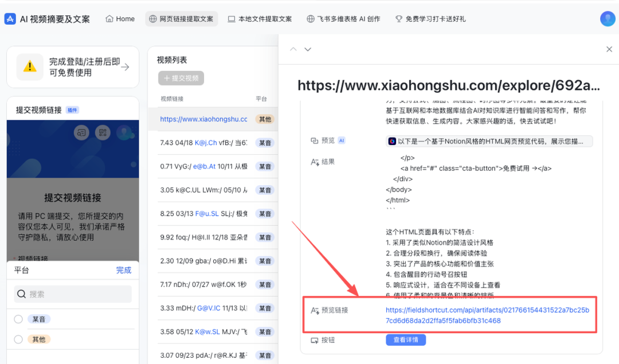Click the 预览链接 field icon

click(315, 311)
